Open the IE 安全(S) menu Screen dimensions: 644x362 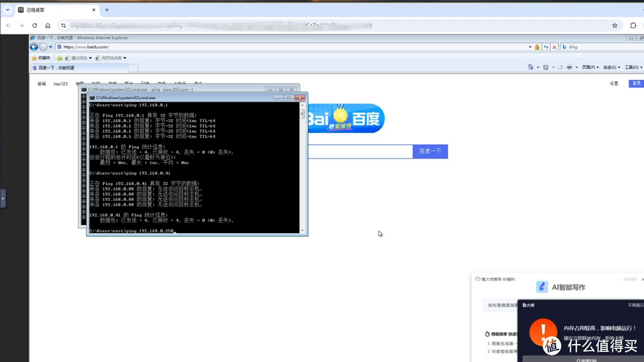point(611,67)
